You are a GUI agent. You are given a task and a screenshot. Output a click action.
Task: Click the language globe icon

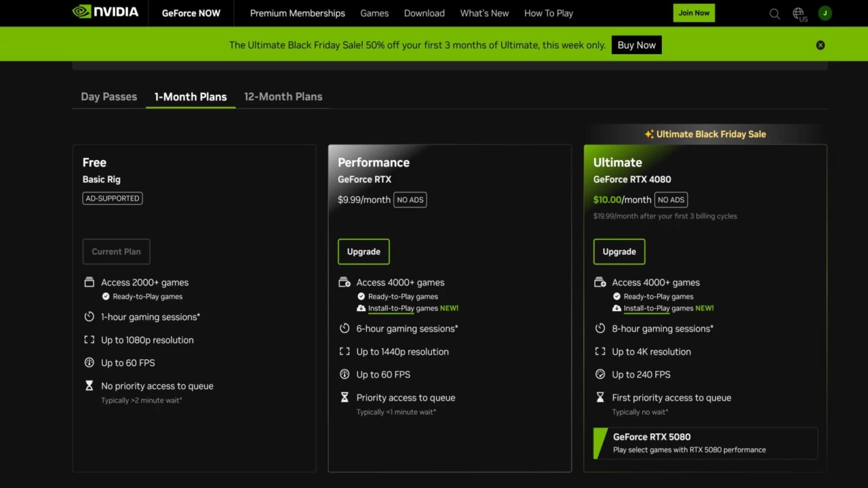[x=798, y=13]
